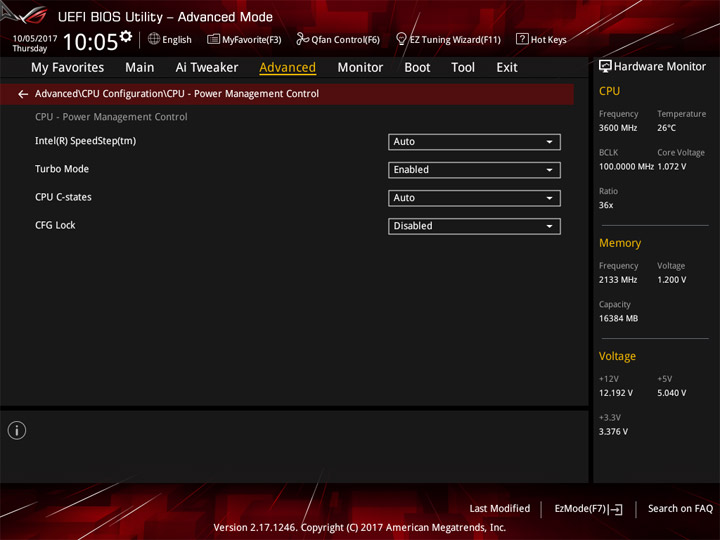Open the CFG Lock dropdown
720x540 pixels.
(474, 226)
